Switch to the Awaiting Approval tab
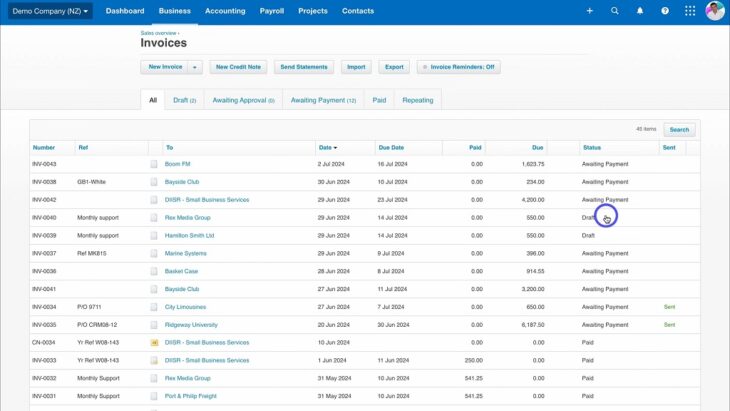 [243, 100]
